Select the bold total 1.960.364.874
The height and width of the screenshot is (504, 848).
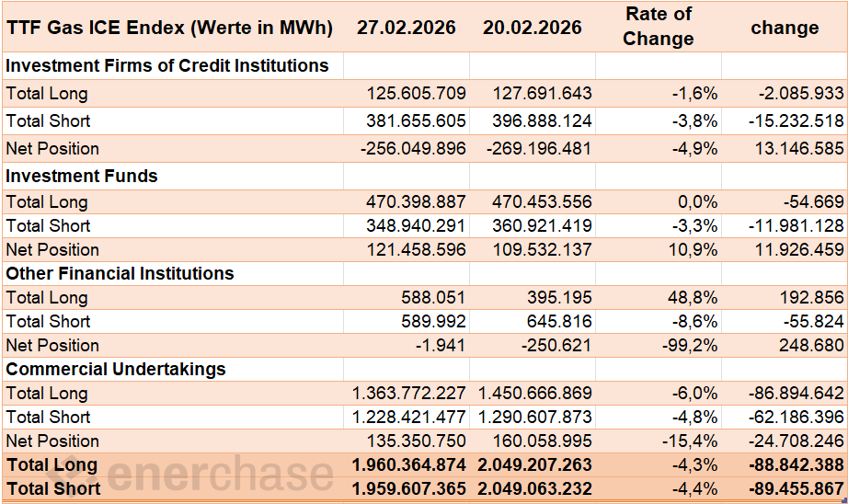click(x=409, y=464)
